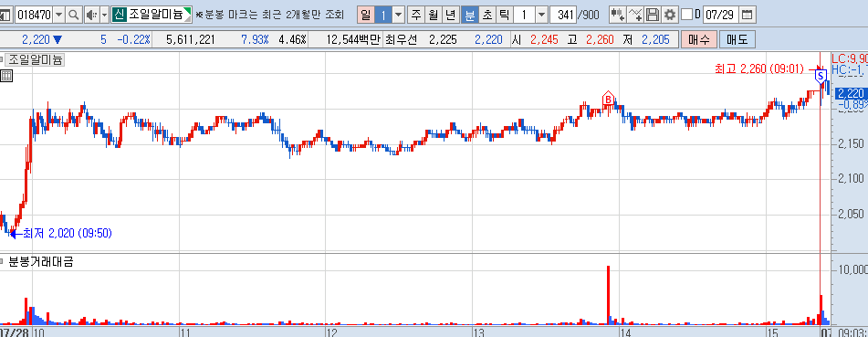Select seconds 초 chart period
This screenshot has width=868, height=337.
pyautogui.click(x=486, y=15)
